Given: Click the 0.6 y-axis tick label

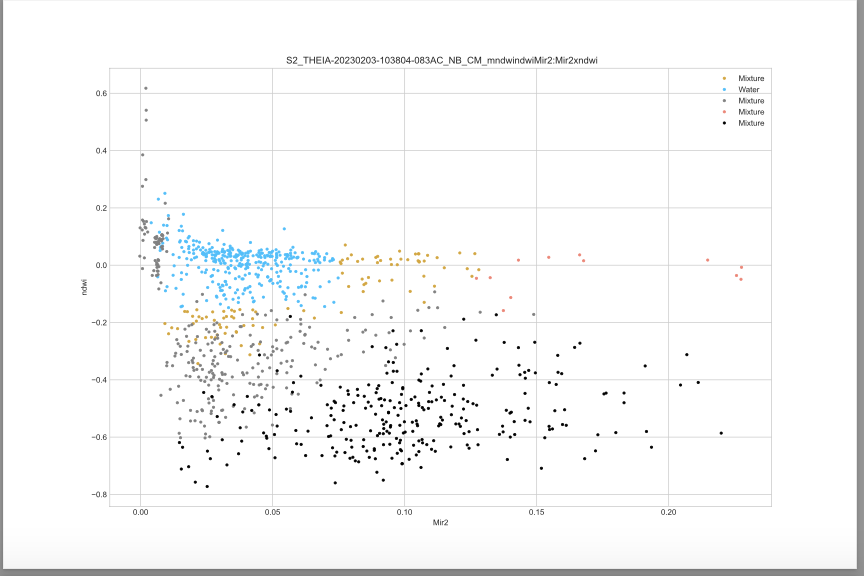Looking at the screenshot, I should coord(101,94).
